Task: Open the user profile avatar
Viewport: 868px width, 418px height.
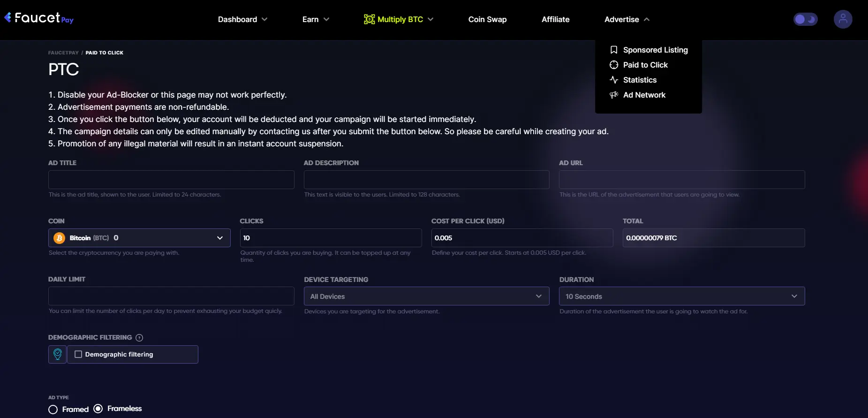Action: coord(843,19)
